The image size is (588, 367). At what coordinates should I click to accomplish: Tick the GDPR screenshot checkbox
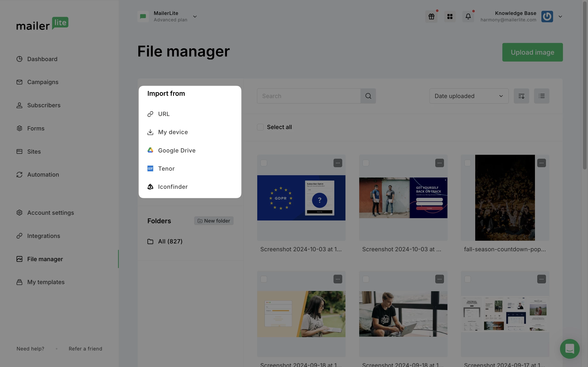click(x=264, y=163)
